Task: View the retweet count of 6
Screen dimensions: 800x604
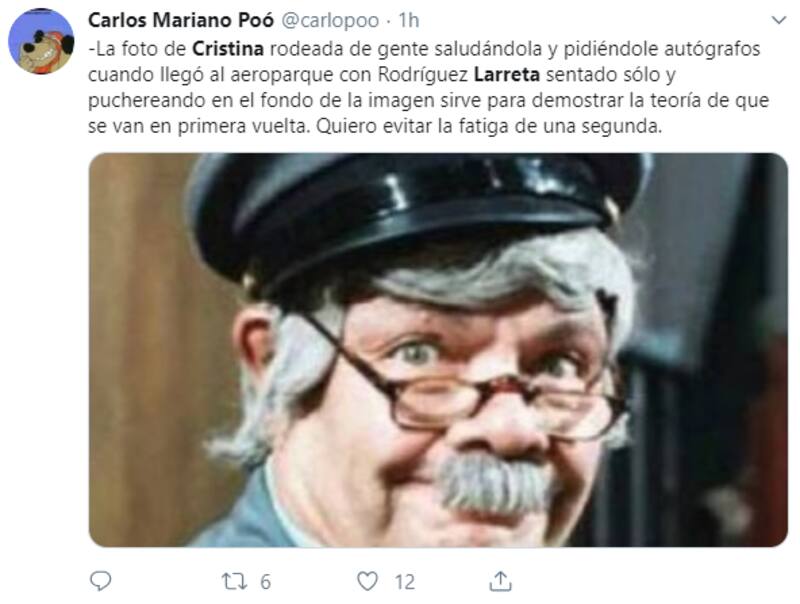Action: click(265, 582)
